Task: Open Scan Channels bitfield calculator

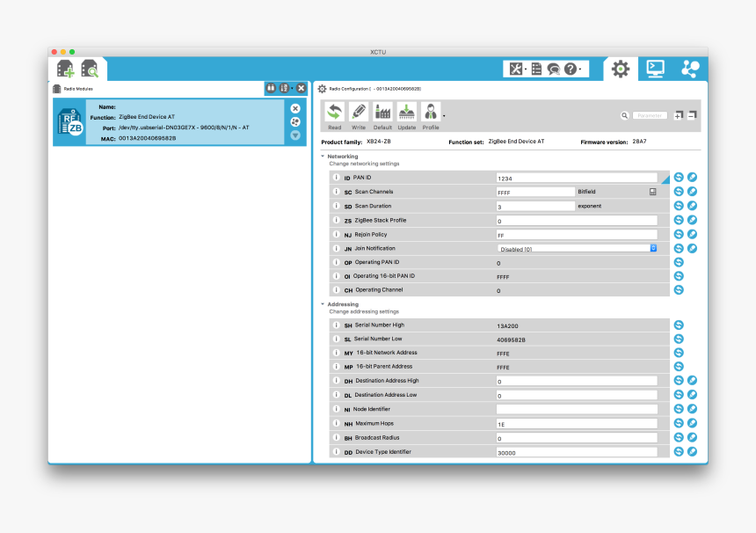Action: point(653,192)
